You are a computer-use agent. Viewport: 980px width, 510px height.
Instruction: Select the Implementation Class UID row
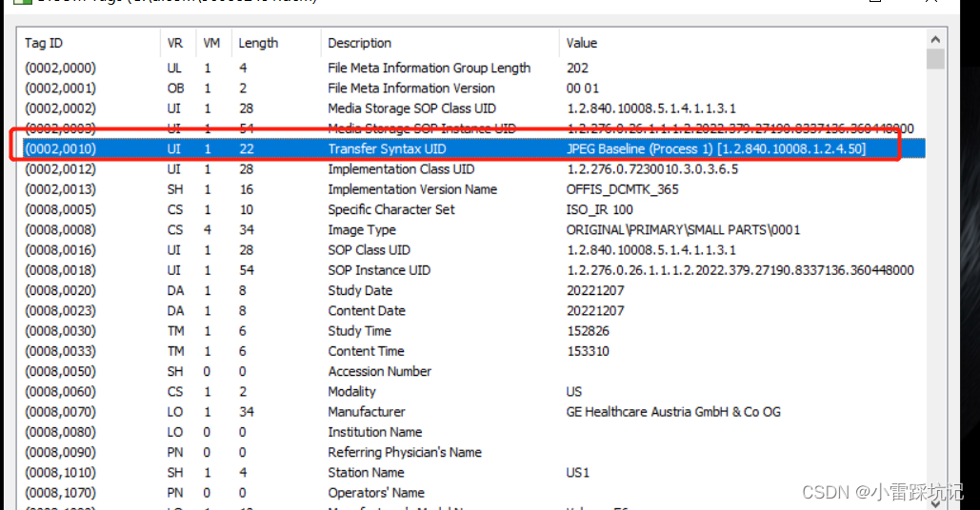(x=473, y=169)
